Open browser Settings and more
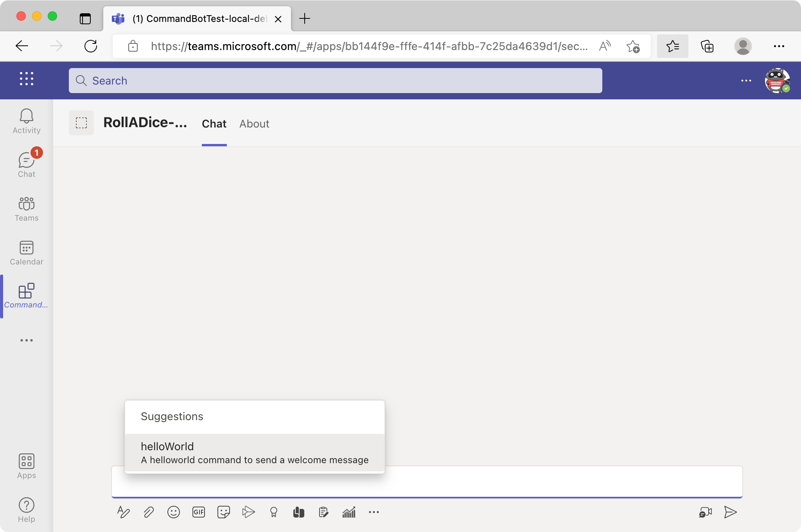The image size is (801, 532). (x=779, y=46)
